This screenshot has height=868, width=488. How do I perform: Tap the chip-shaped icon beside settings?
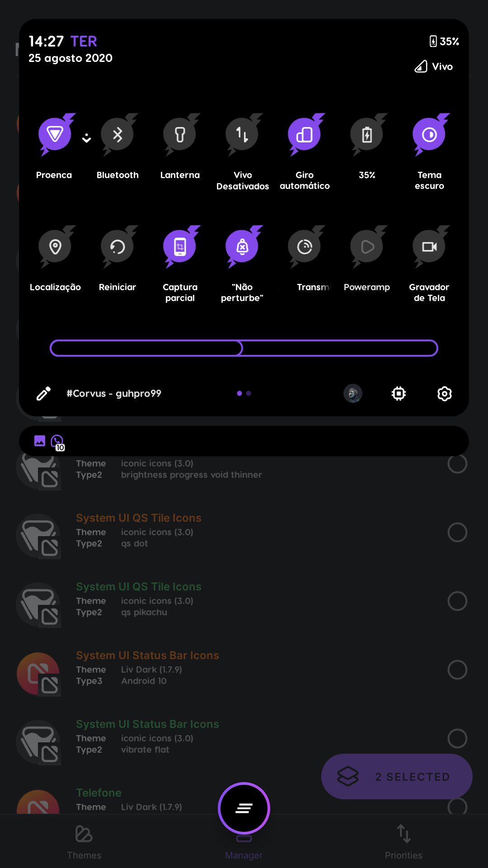399,394
